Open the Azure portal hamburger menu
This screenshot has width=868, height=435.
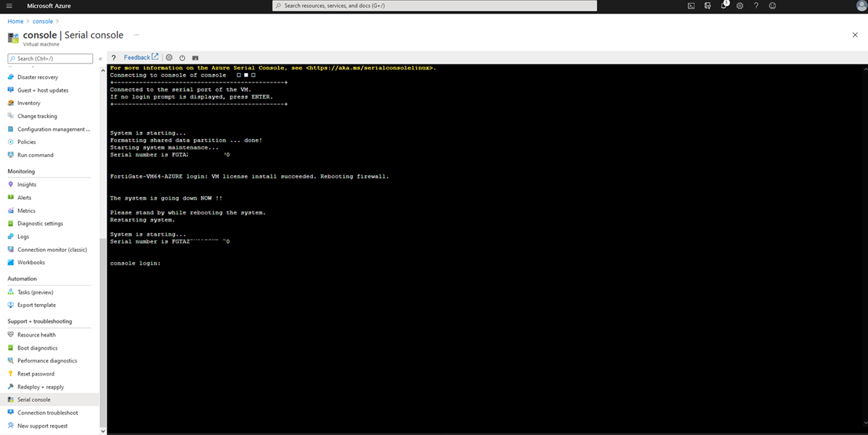[9, 6]
